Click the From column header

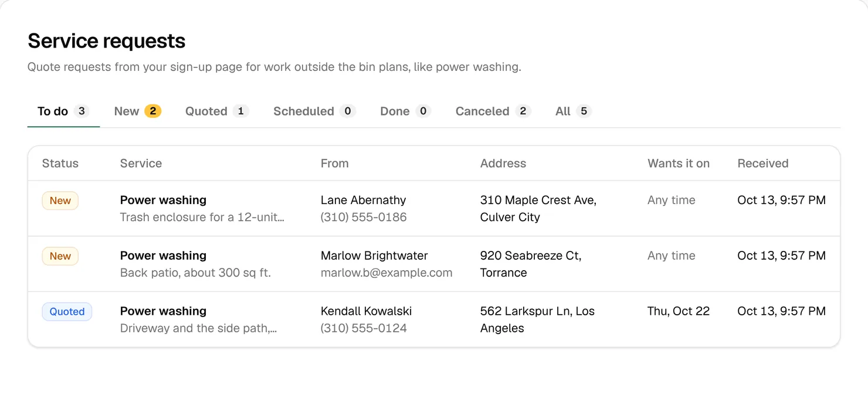(x=334, y=164)
